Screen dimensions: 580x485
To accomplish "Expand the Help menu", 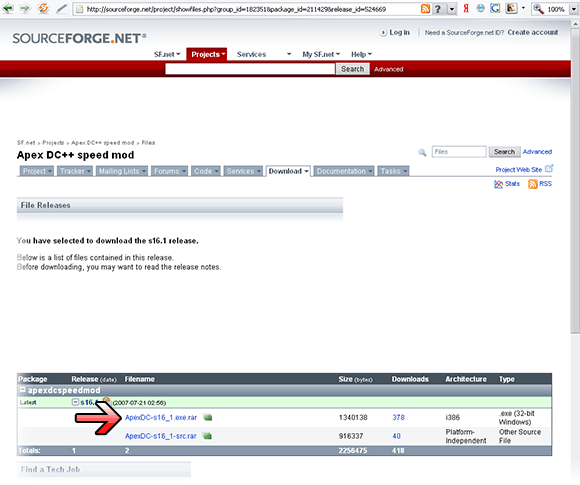I will click(361, 54).
